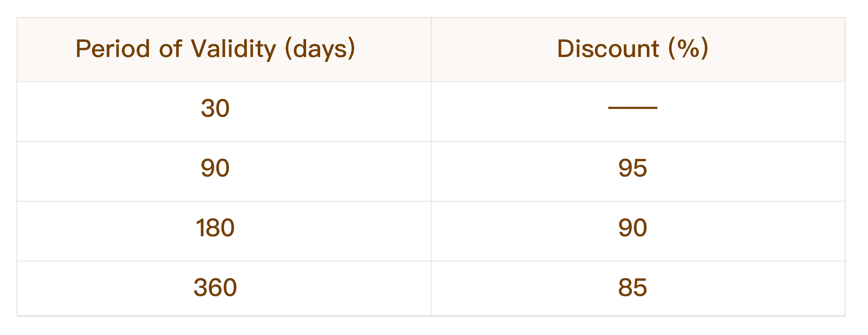Click the 'Discount (%)' column header

632,49
